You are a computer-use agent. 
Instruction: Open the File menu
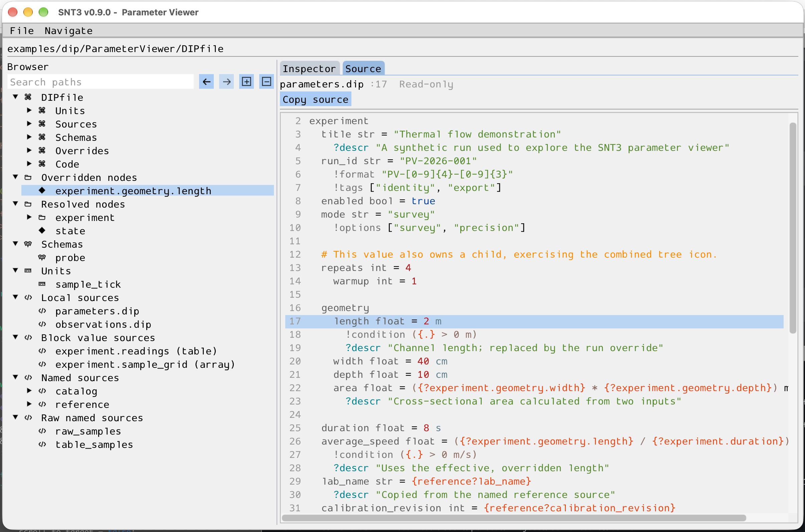[22, 30]
